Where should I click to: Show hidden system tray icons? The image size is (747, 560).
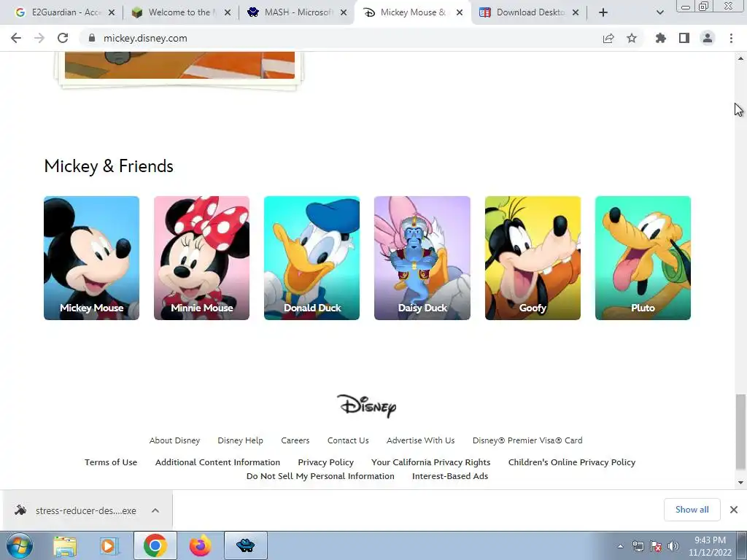coord(620,546)
